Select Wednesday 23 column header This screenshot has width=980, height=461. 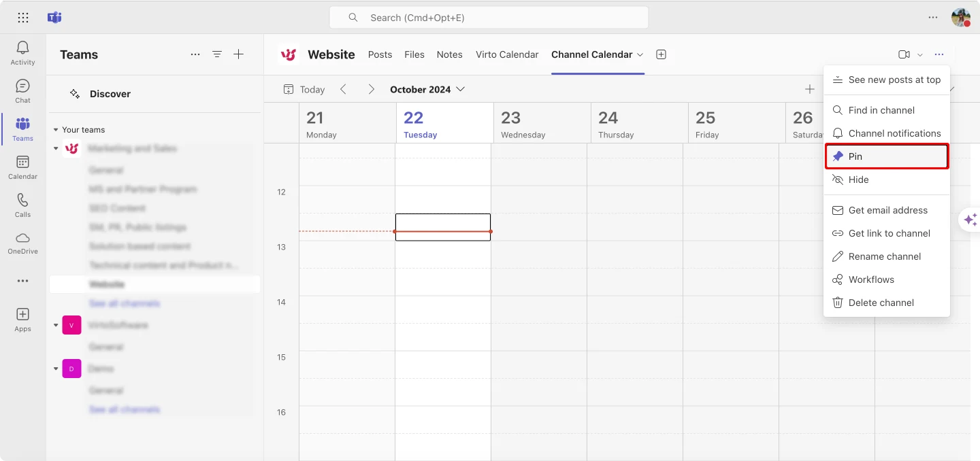click(x=542, y=123)
